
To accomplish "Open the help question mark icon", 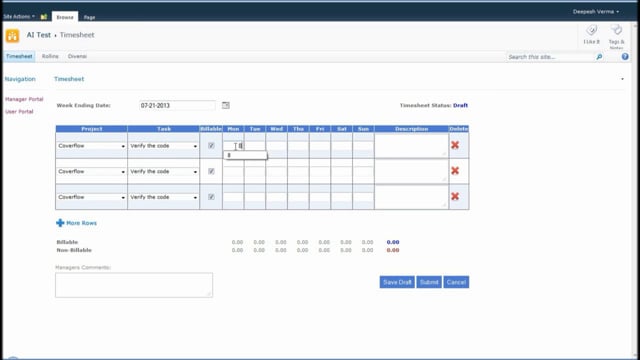I will [x=625, y=57].
